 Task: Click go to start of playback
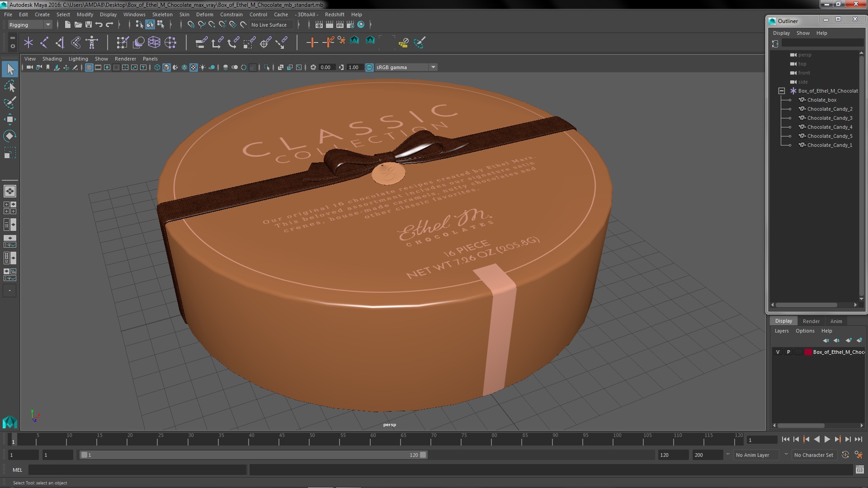pos(785,439)
